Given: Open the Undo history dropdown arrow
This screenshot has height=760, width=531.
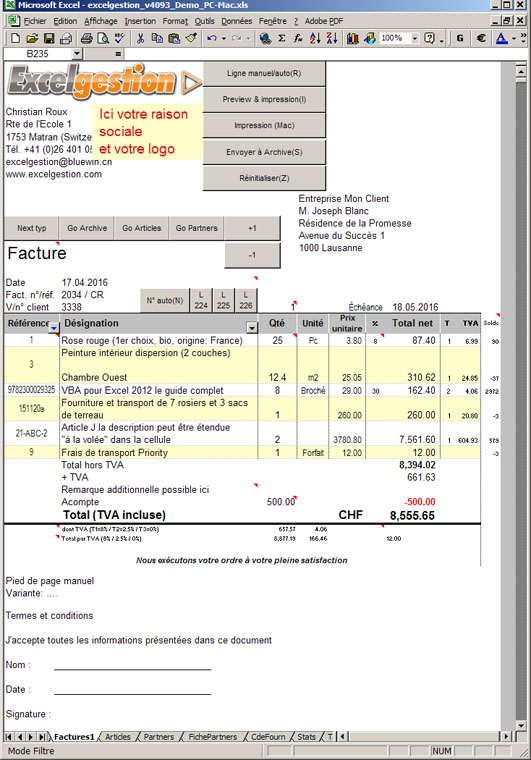Looking at the screenshot, I should pos(223,38).
